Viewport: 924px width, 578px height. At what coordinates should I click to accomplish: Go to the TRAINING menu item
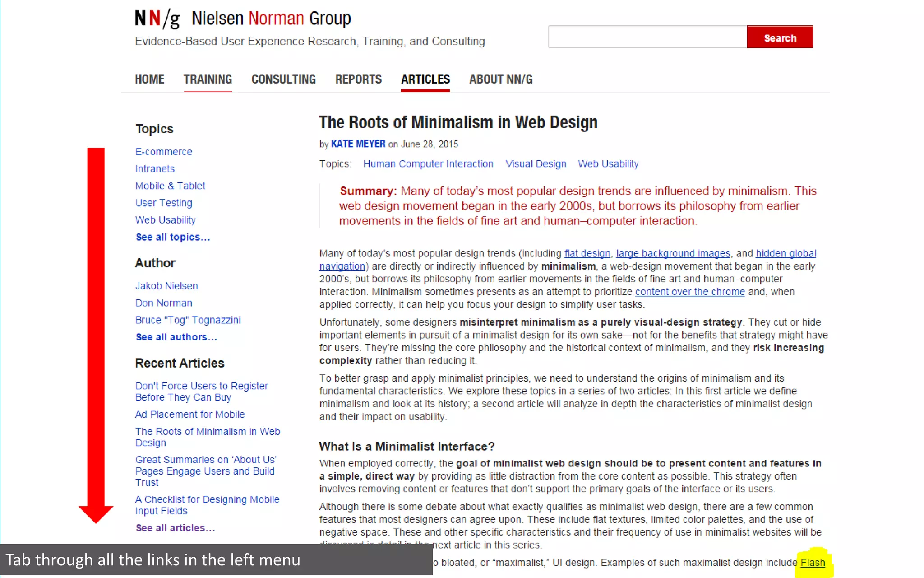click(x=208, y=79)
